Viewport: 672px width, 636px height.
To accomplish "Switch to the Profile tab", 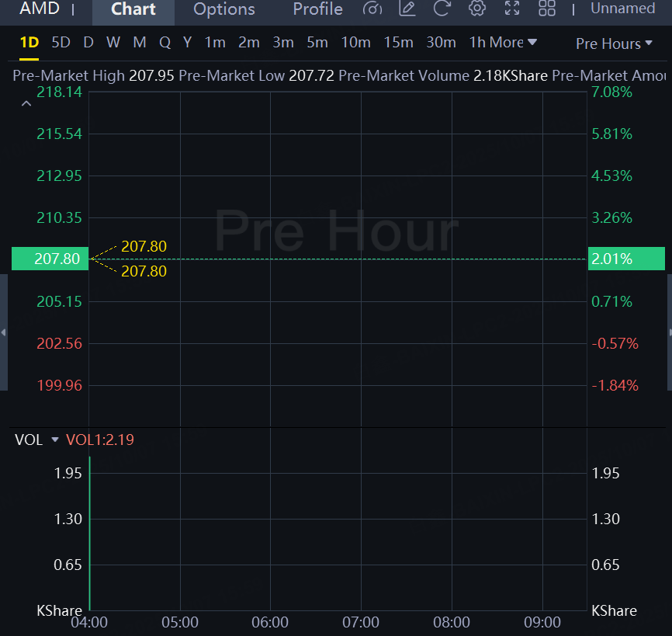I will tap(317, 9).
